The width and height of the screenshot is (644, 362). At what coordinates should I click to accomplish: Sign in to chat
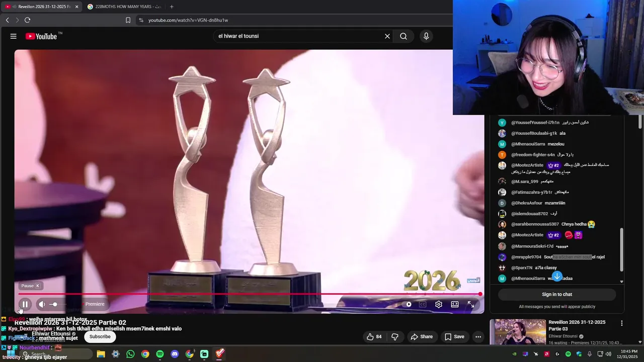tap(557, 295)
